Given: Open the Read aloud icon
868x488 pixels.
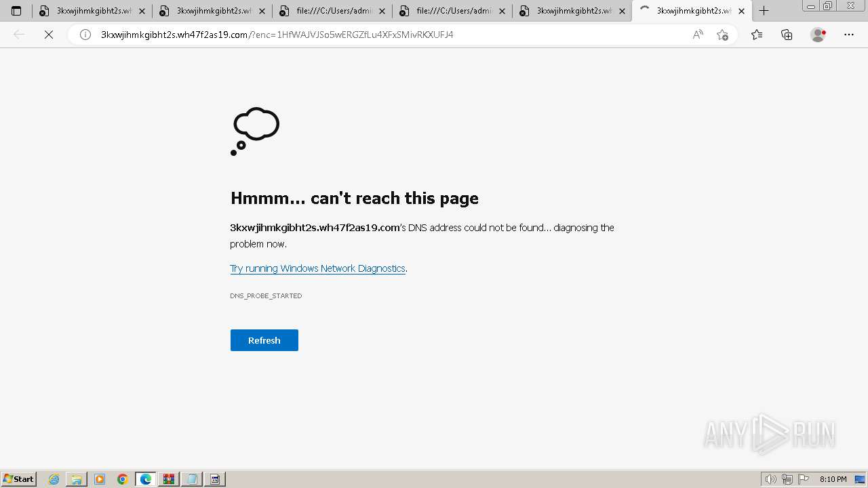Looking at the screenshot, I should tap(698, 35).
